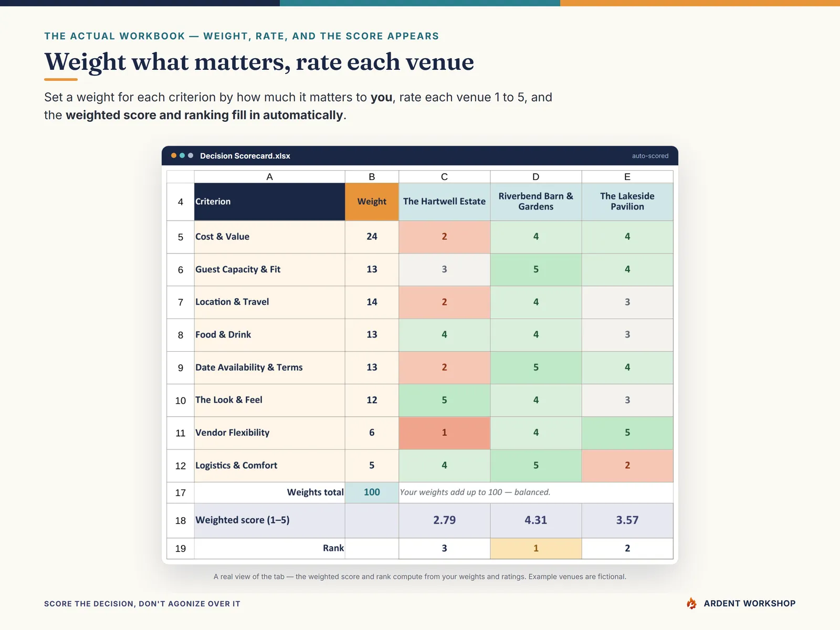Click Hartwell Estate's Look & Feel rating 5
This screenshot has height=630, width=840.
click(x=444, y=400)
